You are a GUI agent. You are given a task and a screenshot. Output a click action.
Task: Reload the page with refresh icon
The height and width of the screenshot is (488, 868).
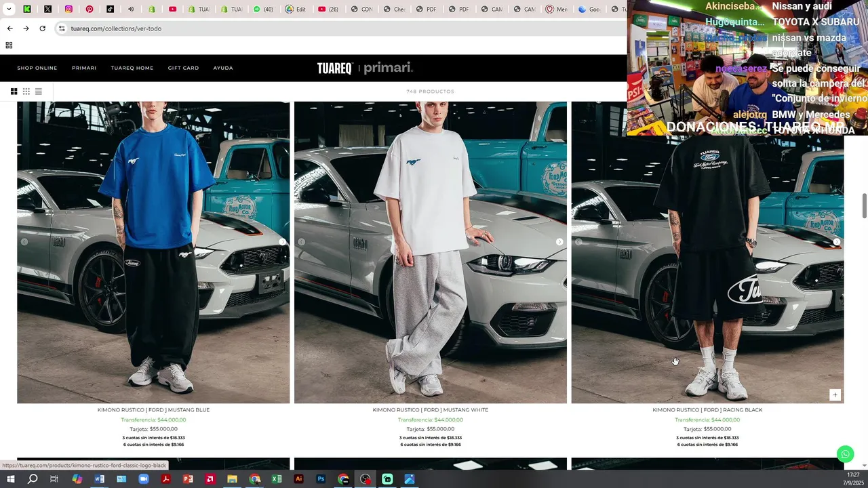42,28
